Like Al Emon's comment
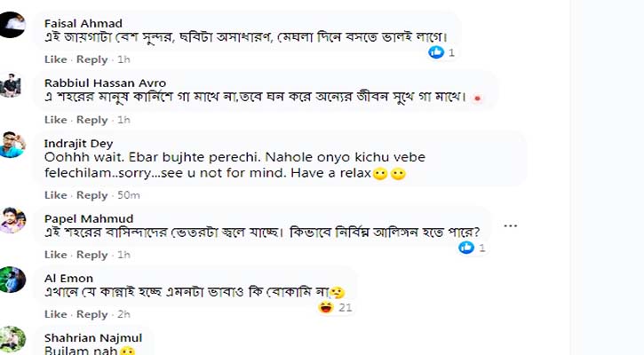Viewport: 644px width, 355px height. click(x=55, y=314)
